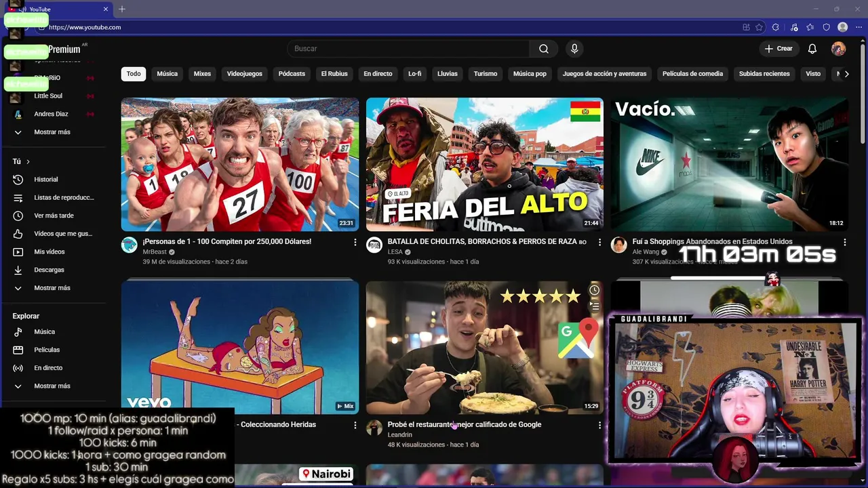Click the Ale Wang channel avatar

(x=619, y=245)
